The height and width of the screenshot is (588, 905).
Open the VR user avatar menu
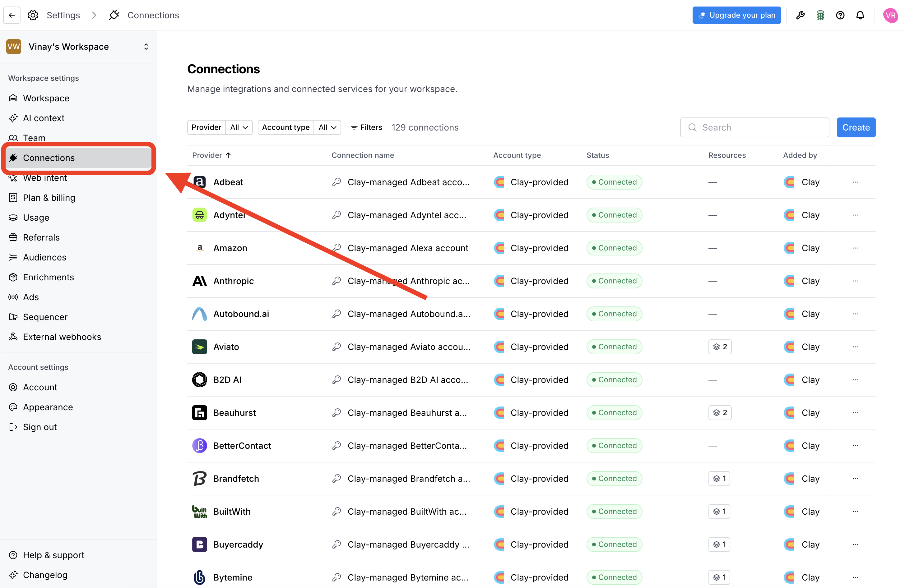pos(890,15)
